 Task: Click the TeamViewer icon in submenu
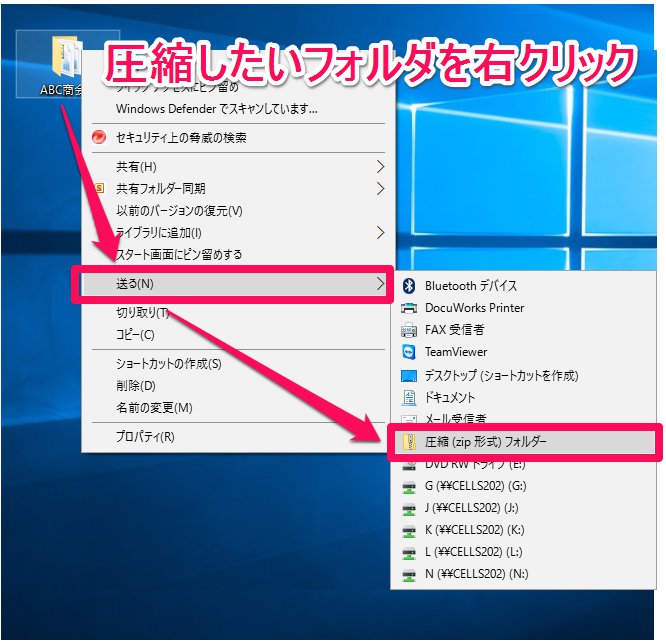click(408, 352)
